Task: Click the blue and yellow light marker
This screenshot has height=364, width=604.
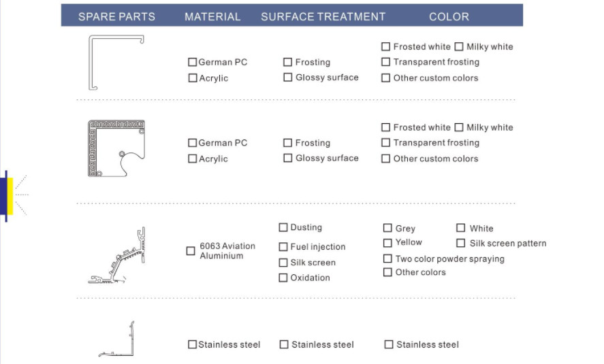Action: tap(10, 196)
